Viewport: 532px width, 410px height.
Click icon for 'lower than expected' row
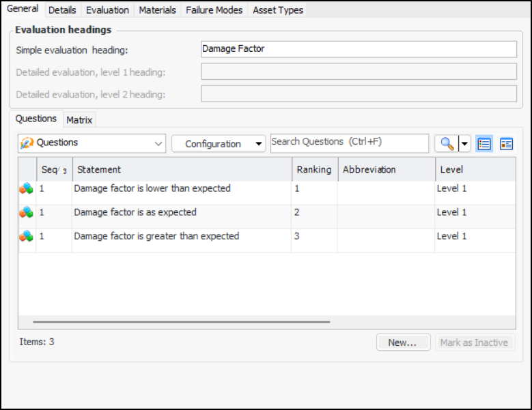pos(27,189)
